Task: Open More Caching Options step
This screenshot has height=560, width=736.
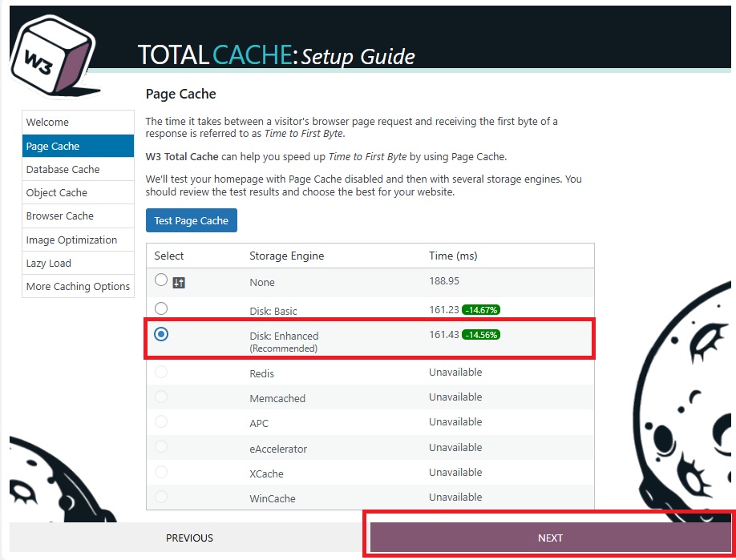Action: tap(78, 286)
